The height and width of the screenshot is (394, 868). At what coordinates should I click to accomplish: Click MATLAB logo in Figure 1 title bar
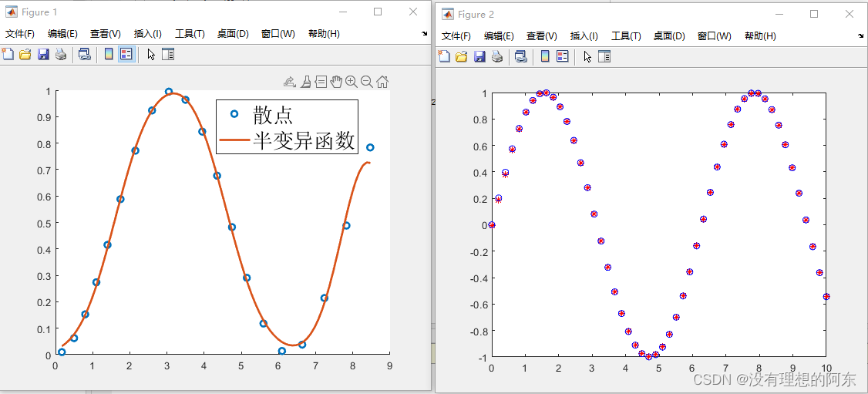tap(11, 12)
